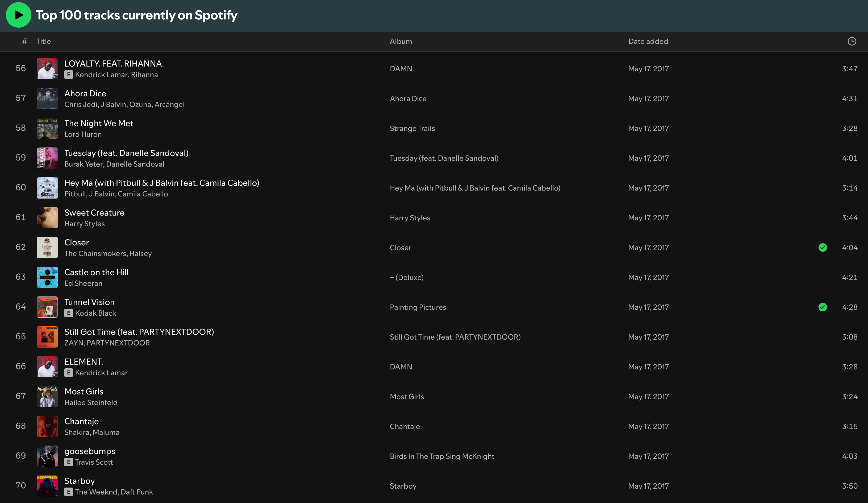Sort by the Album column header

pyautogui.click(x=400, y=41)
